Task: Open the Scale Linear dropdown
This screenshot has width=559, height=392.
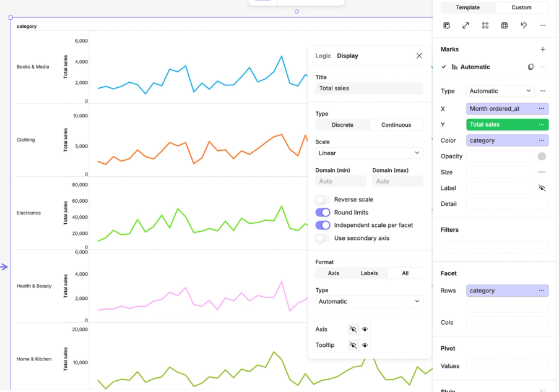Action: point(369,153)
